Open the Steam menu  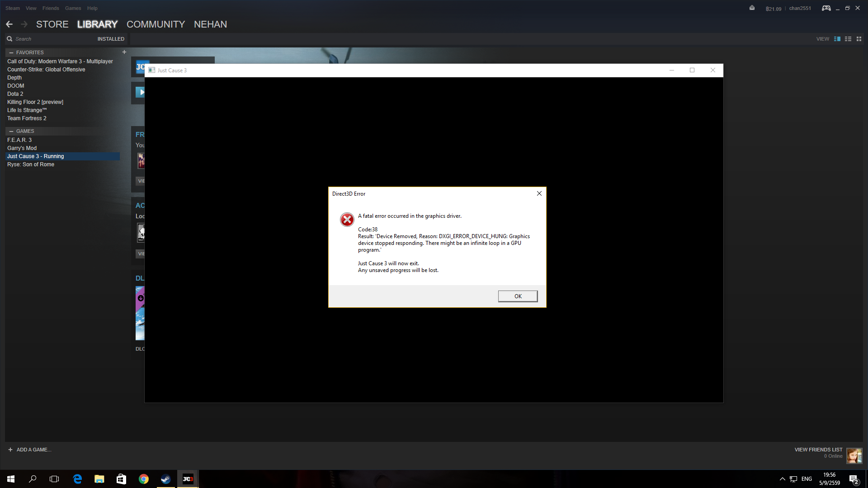click(x=13, y=8)
